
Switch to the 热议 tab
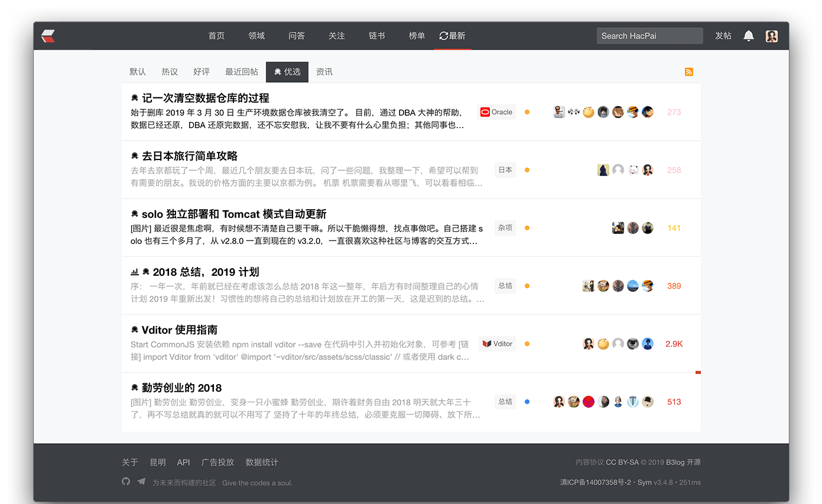tap(170, 72)
